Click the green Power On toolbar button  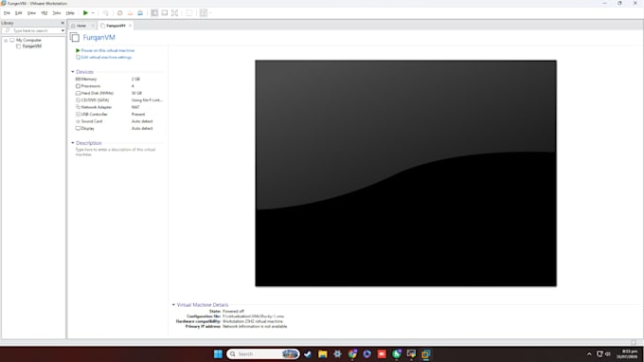point(85,13)
